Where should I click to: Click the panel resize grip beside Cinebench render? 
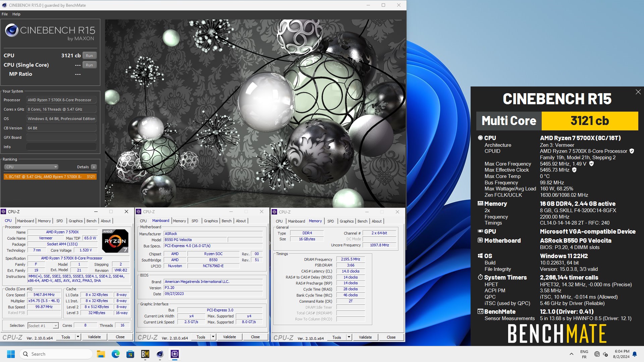click(x=103, y=133)
